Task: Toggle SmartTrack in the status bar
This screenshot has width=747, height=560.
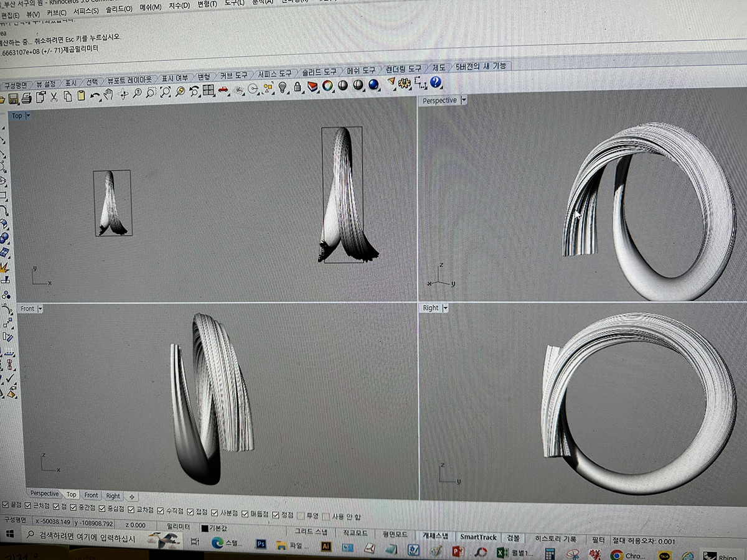Action: click(478, 537)
